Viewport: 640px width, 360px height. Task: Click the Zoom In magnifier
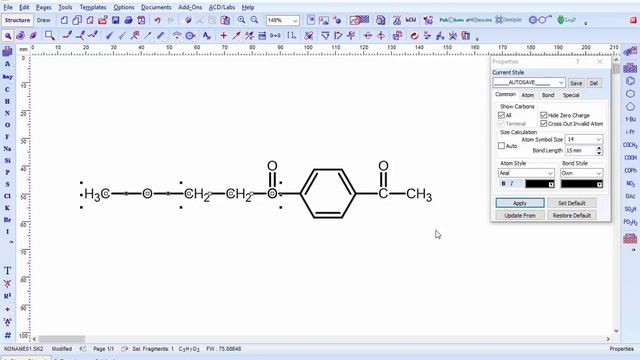tap(242, 20)
